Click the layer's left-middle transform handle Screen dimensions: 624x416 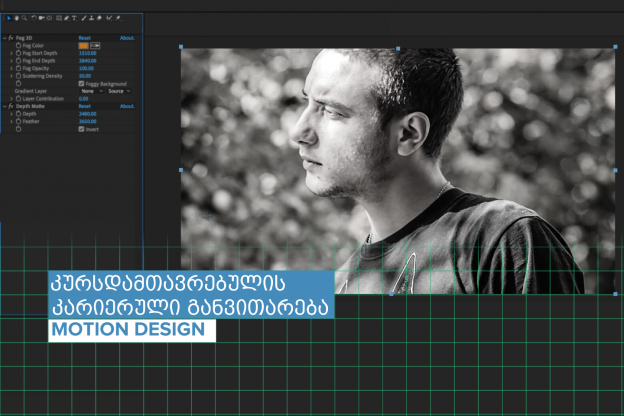click(181, 170)
